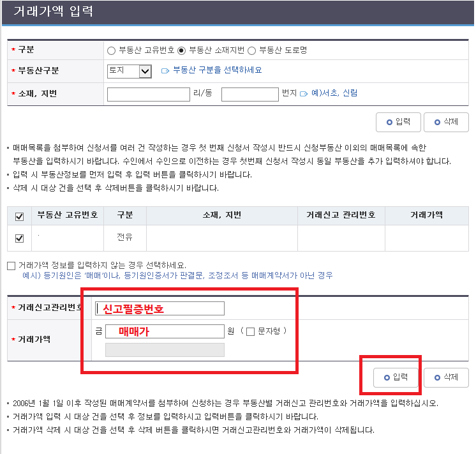This screenshot has height=454, width=476.
Task: Click the 부동산구분 row label
Action: [38, 70]
